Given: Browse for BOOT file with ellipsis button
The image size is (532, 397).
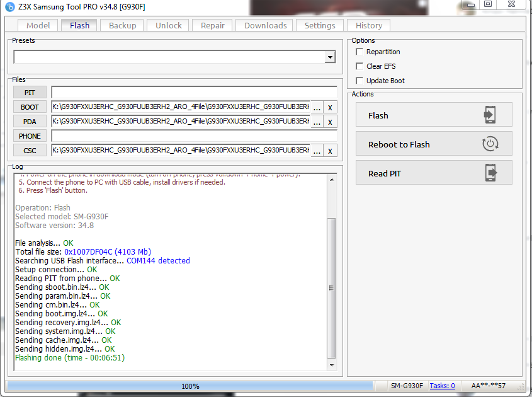Looking at the screenshot, I should [317, 107].
